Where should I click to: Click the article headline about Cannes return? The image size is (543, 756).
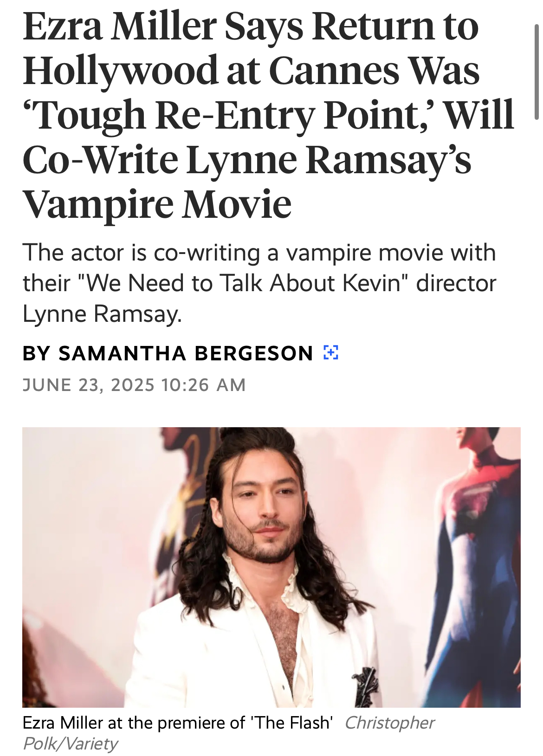pyautogui.click(x=268, y=115)
